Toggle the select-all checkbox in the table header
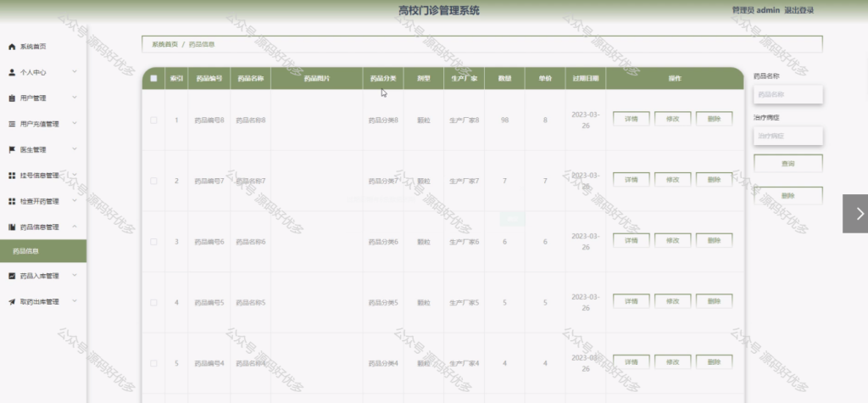Viewport: 868px width, 403px height. tap(154, 78)
